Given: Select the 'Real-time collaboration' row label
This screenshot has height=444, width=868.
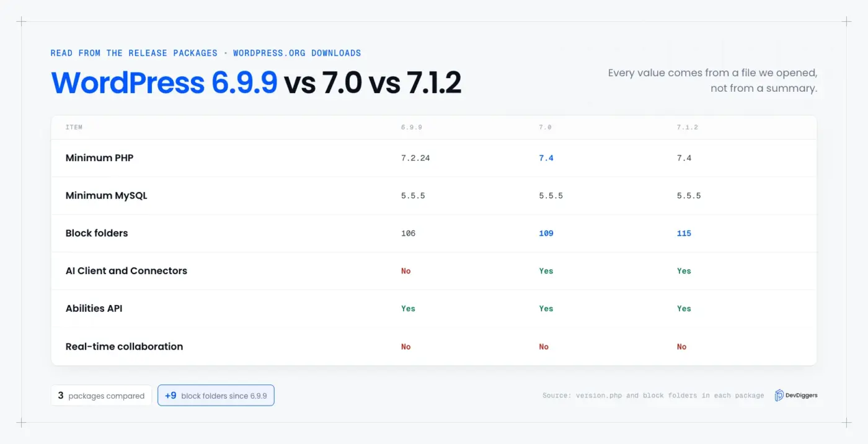Looking at the screenshot, I should click(125, 347).
